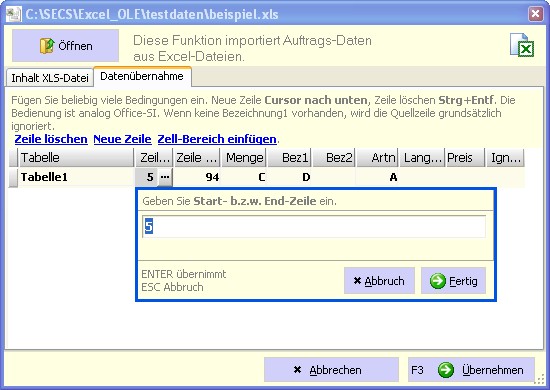Click the Fertig button
The width and height of the screenshot is (550, 390).
coord(453,281)
